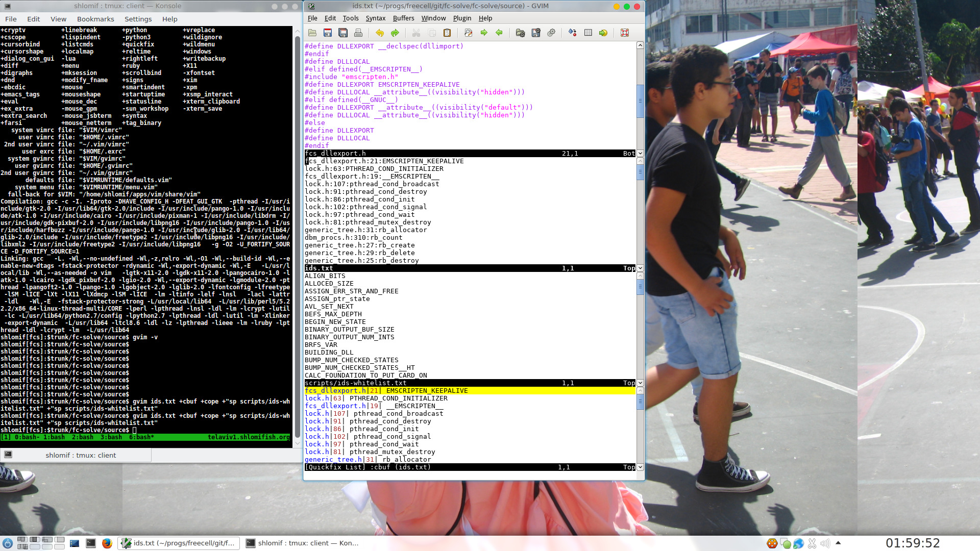Click the orange tray icon with X
The image size is (980, 551).
[772, 544]
